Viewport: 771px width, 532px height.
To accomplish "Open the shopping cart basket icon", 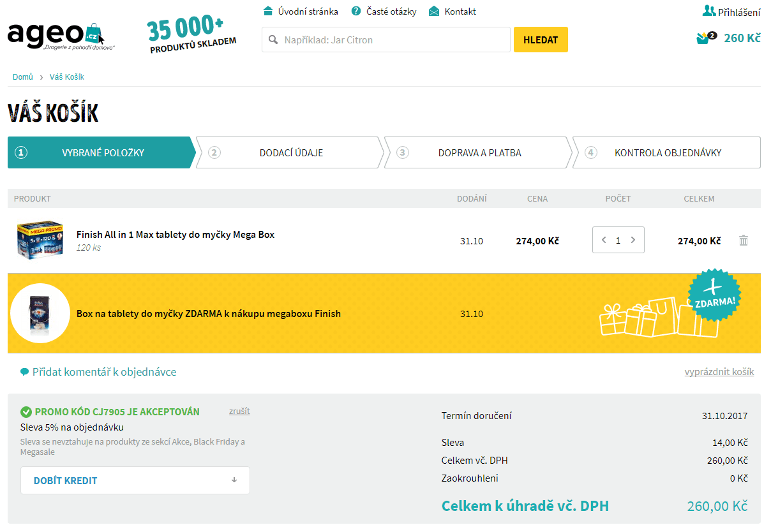I will [x=704, y=38].
